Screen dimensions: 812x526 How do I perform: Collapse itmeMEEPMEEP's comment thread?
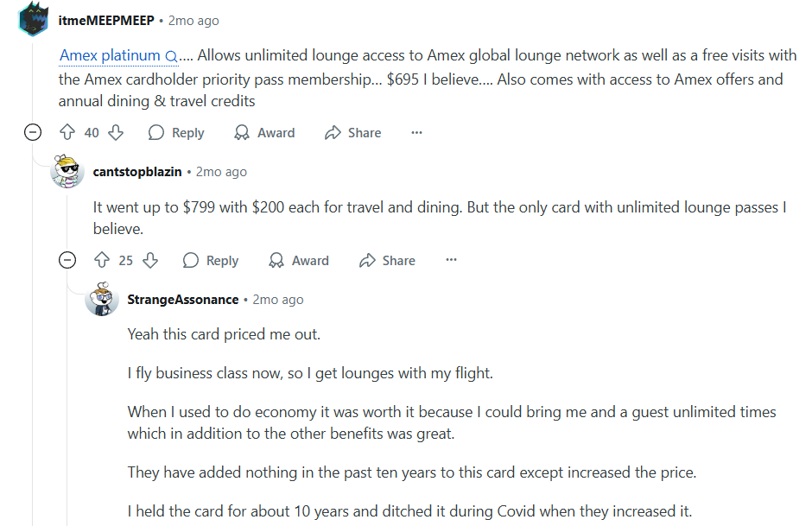pos(33,132)
